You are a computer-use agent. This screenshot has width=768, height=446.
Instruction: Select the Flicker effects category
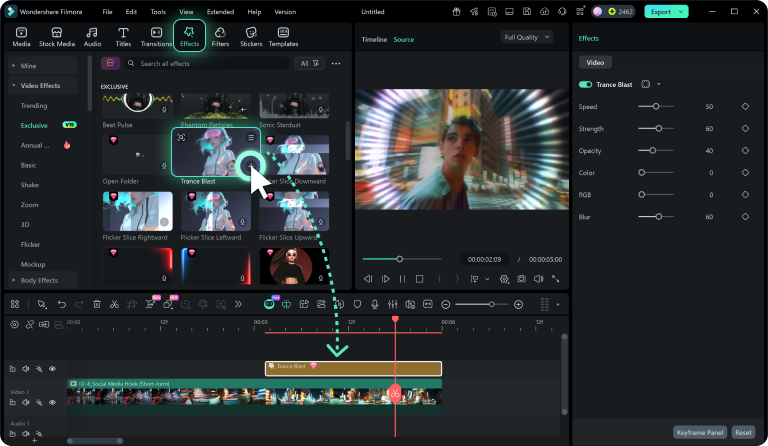point(30,244)
